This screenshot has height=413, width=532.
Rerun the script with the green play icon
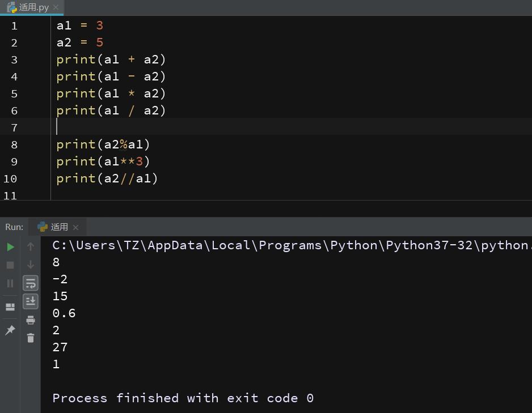pyautogui.click(x=10, y=246)
